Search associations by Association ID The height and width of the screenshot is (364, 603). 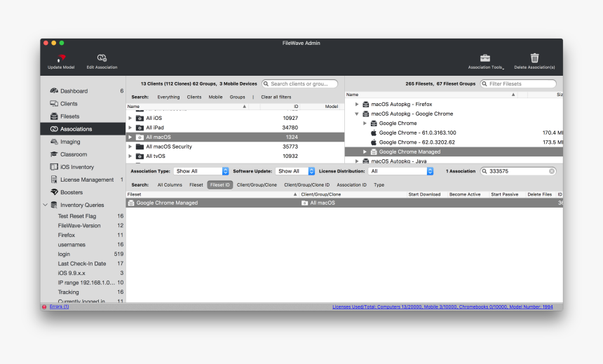(351, 185)
